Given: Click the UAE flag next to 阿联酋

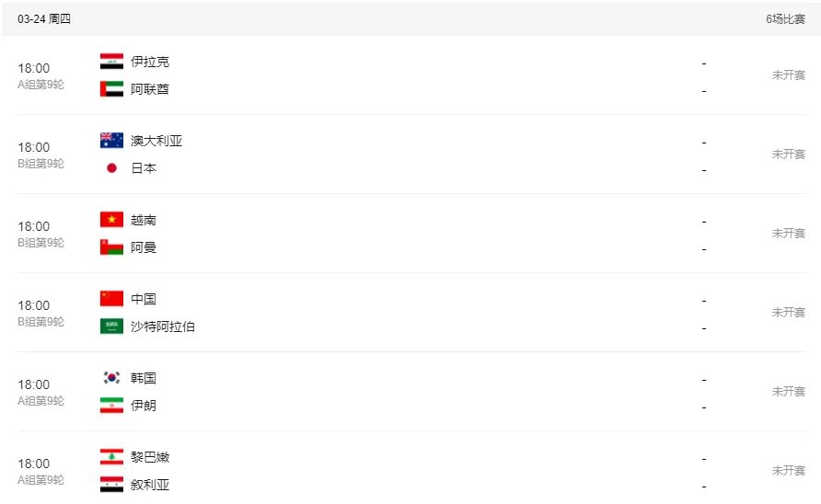Looking at the screenshot, I should coord(111,89).
